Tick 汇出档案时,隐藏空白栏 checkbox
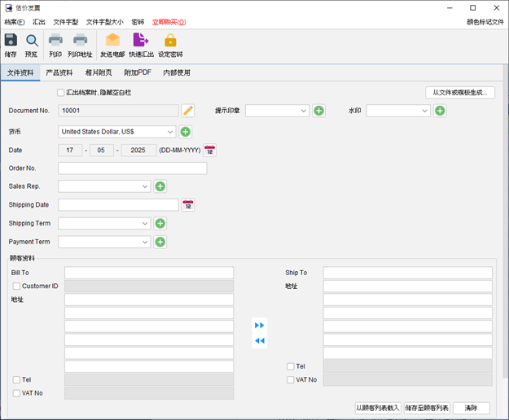 [x=61, y=93]
